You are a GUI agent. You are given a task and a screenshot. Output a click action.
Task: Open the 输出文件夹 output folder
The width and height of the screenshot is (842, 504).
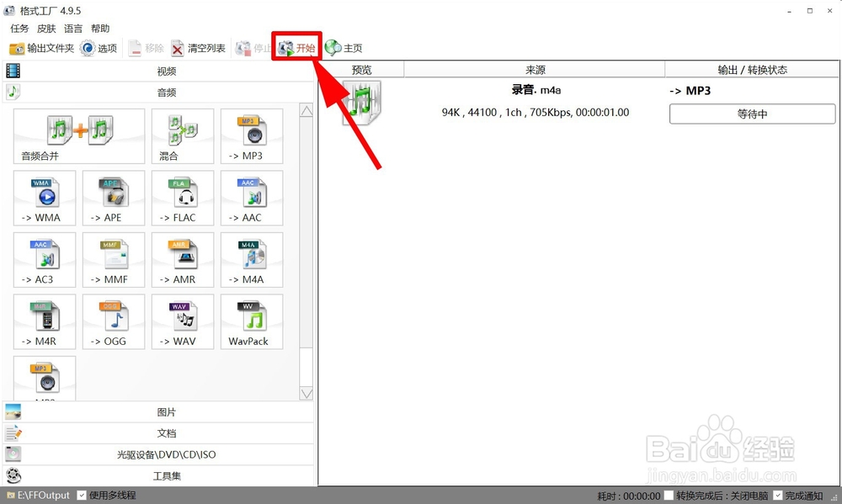(41, 48)
